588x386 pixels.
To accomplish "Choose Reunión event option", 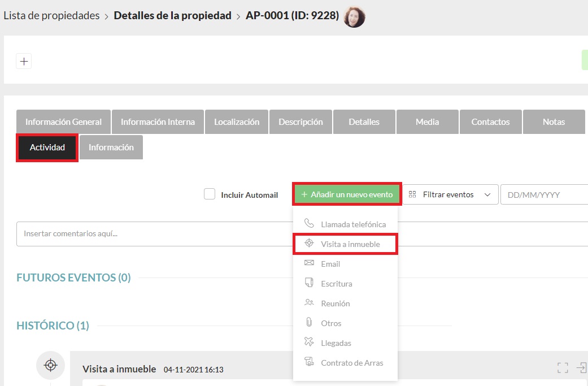I will point(335,303).
